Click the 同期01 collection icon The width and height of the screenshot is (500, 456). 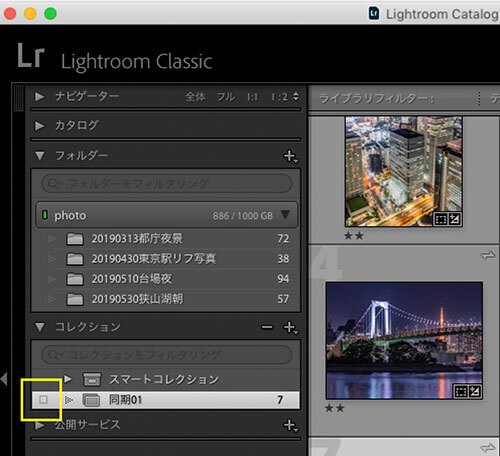[x=91, y=400]
